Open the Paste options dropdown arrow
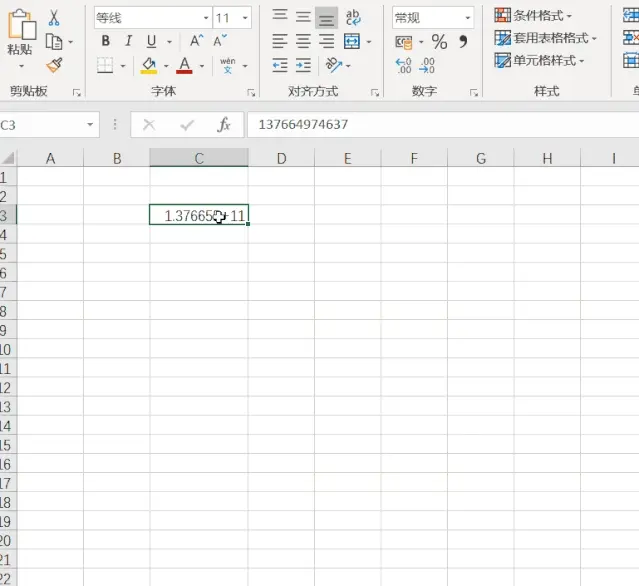The width and height of the screenshot is (639, 586). (x=21, y=66)
